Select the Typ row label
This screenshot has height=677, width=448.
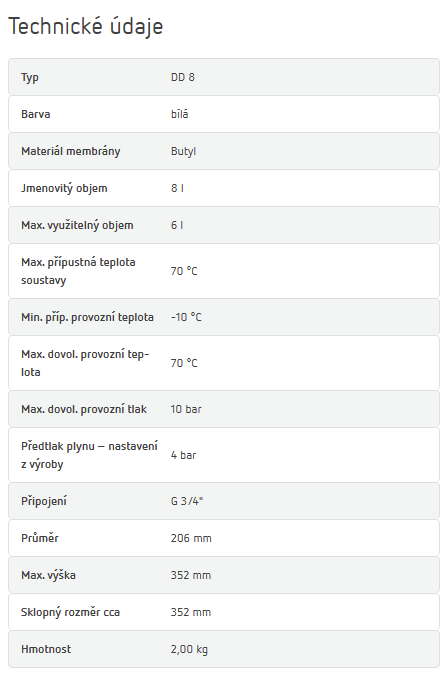(x=30, y=78)
